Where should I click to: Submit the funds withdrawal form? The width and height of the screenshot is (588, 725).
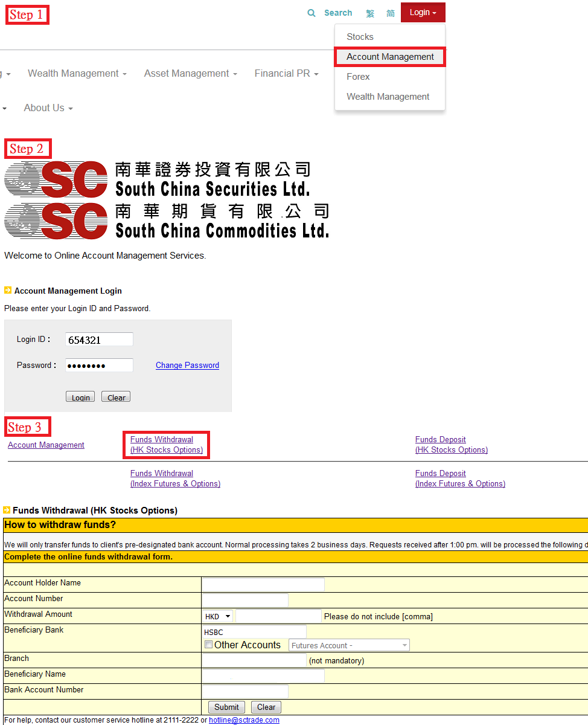pyautogui.click(x=226, y=707)
